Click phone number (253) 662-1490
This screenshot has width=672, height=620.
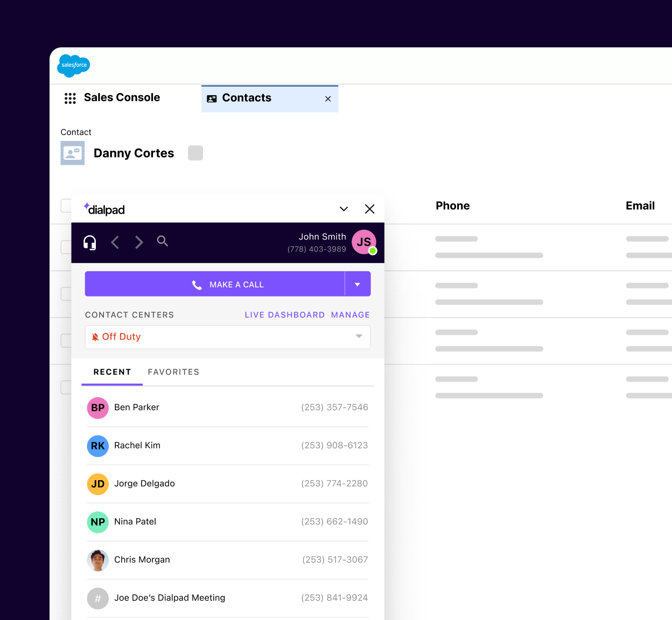pyautogui.click(x=334, y=522)
